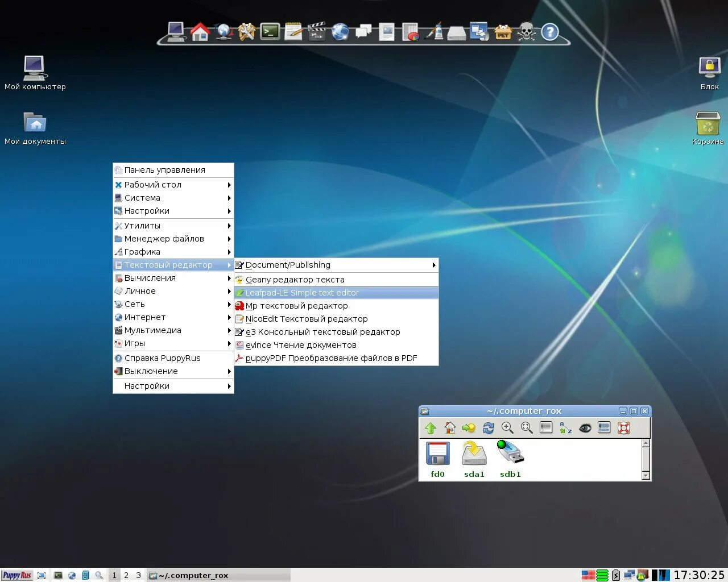The image size is (728, 582).
Task: Zoom in on icons using the magnifier in ROX-Filer
Action: (508, 427)
